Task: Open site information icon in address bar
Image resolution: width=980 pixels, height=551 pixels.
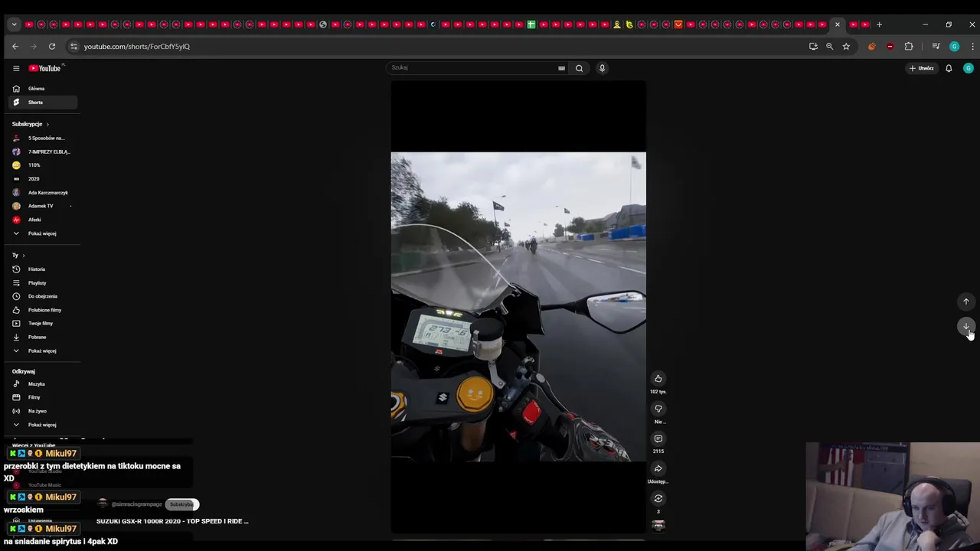Action: (73, 47)
